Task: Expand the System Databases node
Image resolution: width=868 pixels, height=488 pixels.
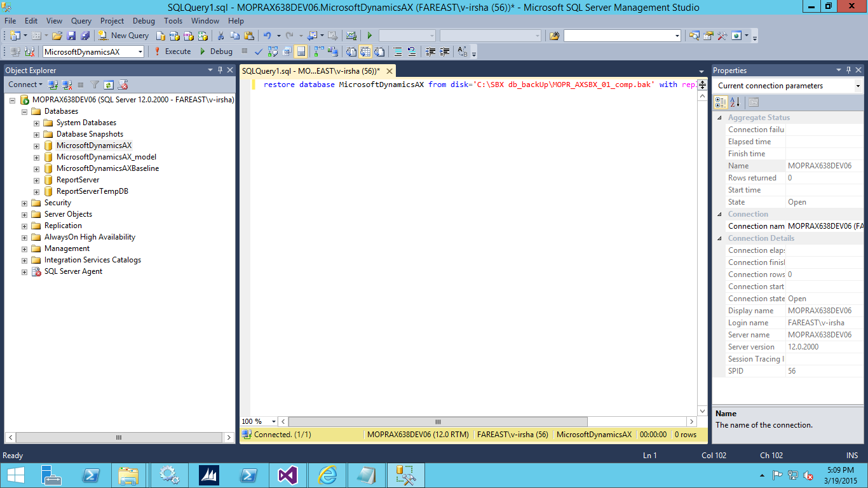Action: pyautogui.click(x=37, y=123)
